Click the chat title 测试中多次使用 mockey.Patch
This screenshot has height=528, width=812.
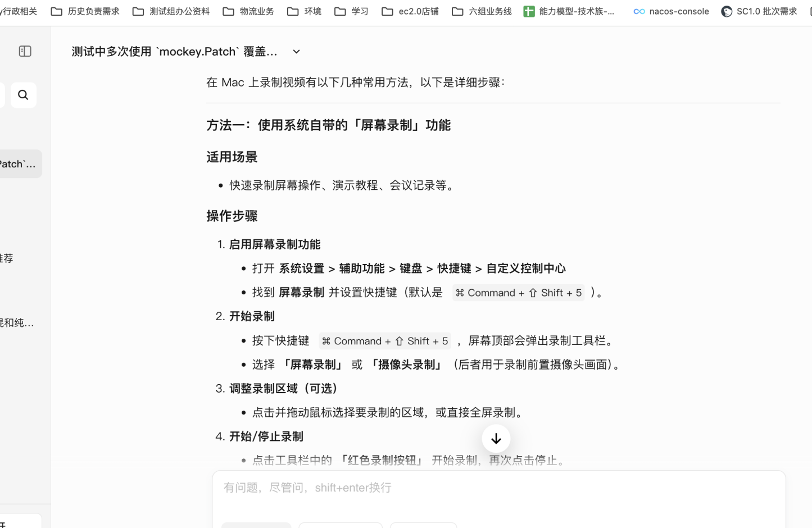tap(173, 52)
